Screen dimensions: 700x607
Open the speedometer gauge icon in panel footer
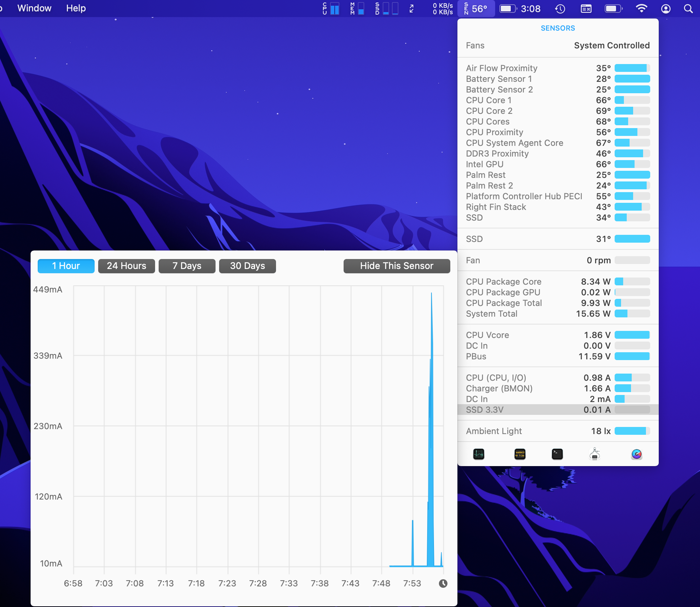(637, 454)
